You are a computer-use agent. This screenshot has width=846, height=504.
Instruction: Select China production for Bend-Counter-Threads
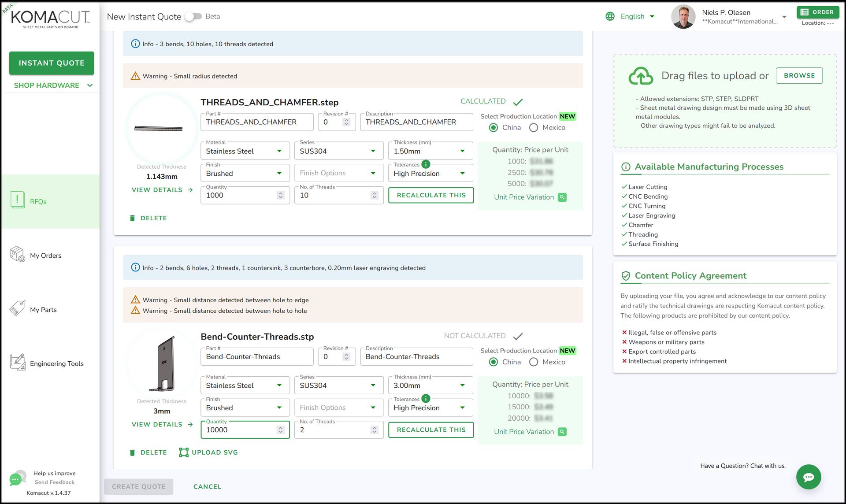point(493,362)
